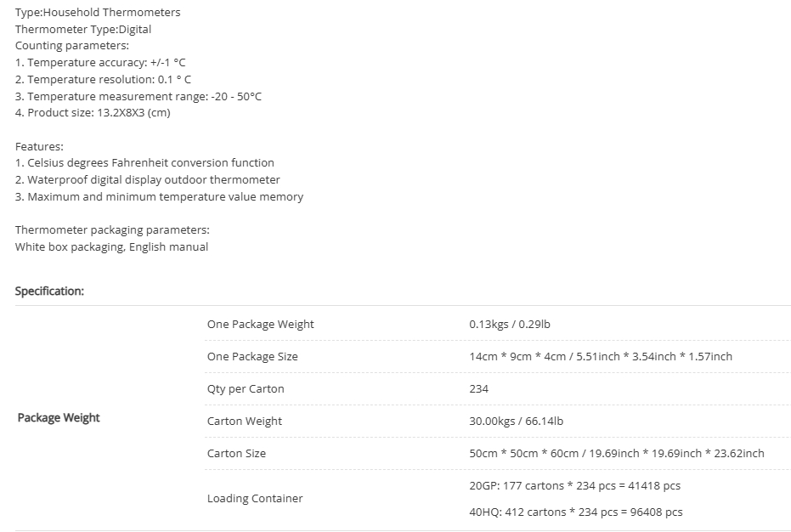Select the Package Weight row header
This screenshot has width=791, height=532.
(x=59, y=418)
